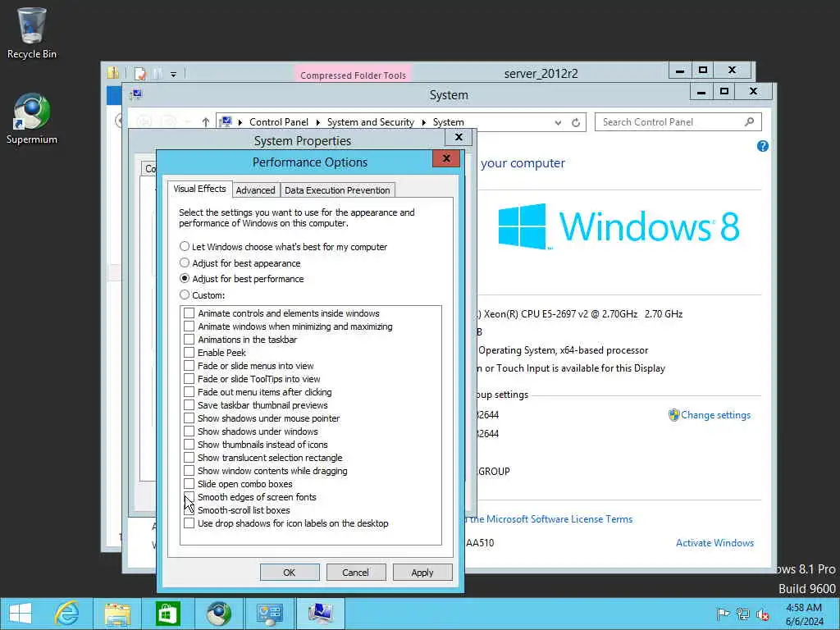Open Quick Access Toolbar dropdown in server_2012r2

[x=174, y=75]
